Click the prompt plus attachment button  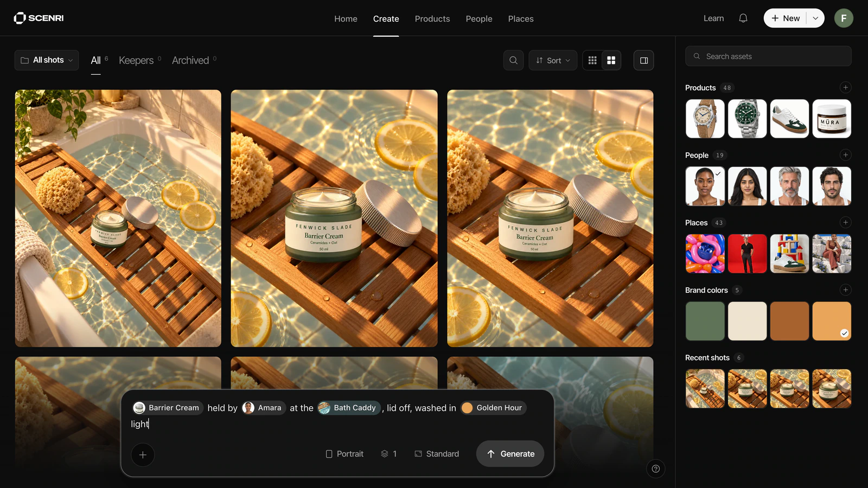(x=143, y=454)
